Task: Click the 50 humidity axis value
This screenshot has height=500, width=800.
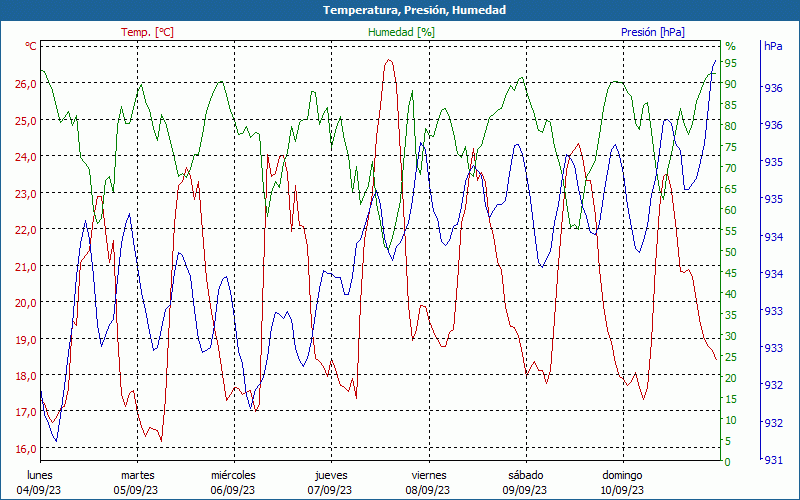Action: tap(731, 252)
